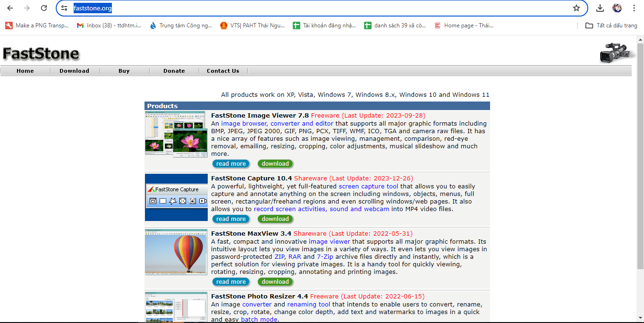Click download for FastStone MaxView
Screen dimensions: 644x323
275,282
